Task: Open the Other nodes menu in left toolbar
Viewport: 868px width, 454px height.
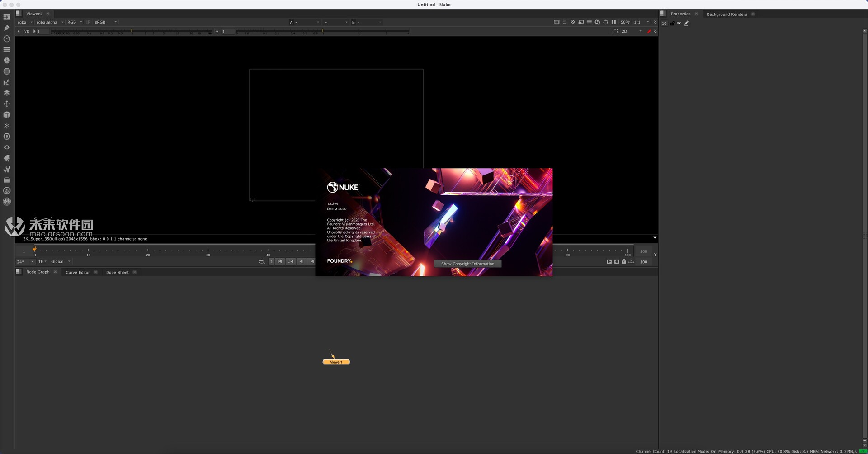Action: (x=7, y=180)
